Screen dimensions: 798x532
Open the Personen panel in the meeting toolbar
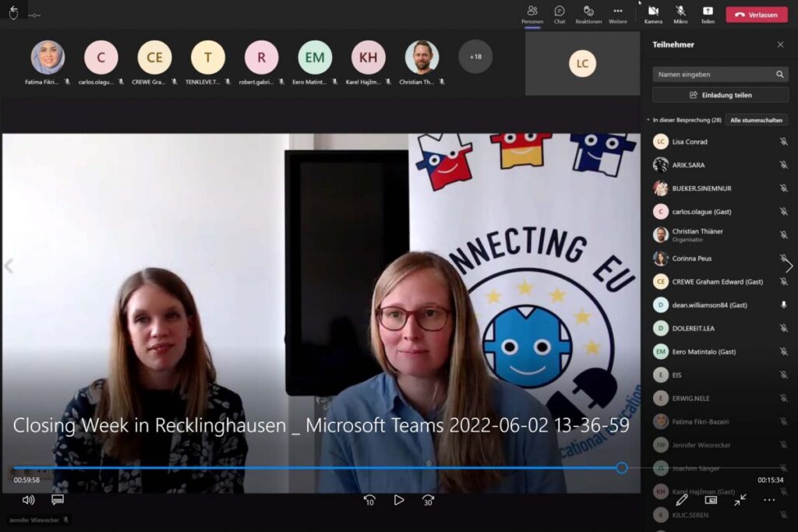point(531,14)
